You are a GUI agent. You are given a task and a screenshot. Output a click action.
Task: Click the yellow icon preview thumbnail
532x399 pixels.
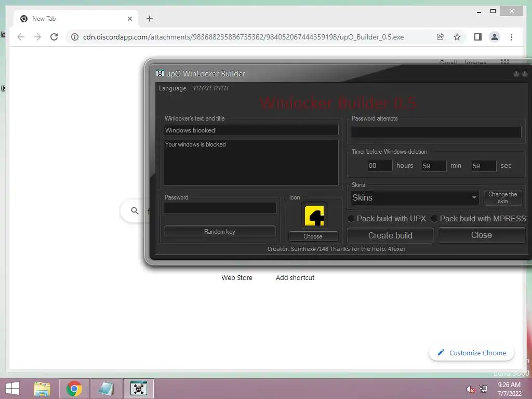tap(314, 216)
